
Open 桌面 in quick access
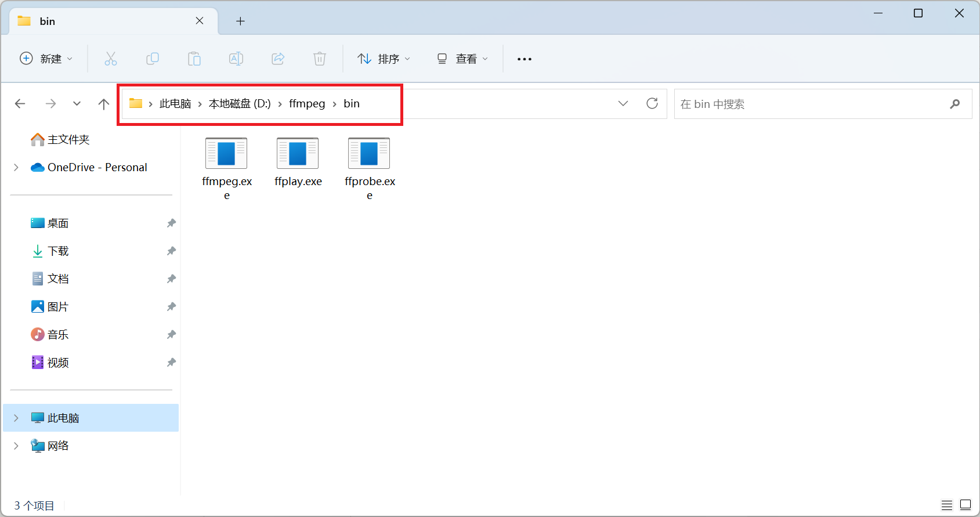(x=50, y=223)
